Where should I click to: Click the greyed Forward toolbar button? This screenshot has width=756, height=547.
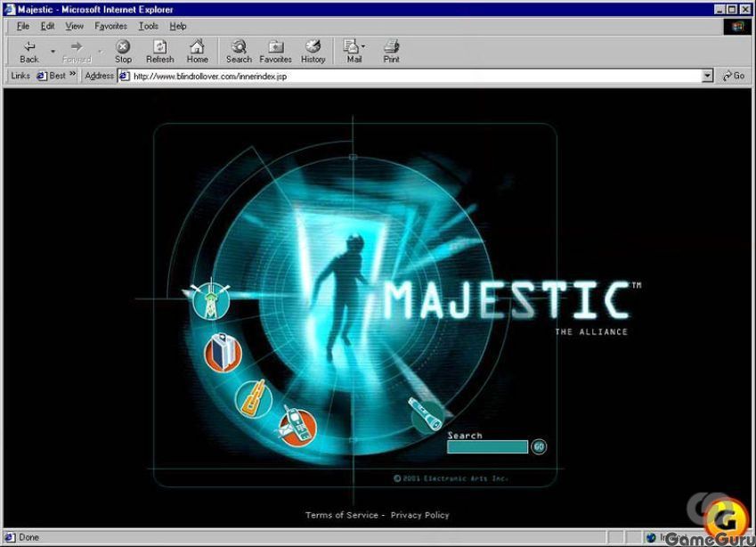pyautogui.click(x=77, y=52)
